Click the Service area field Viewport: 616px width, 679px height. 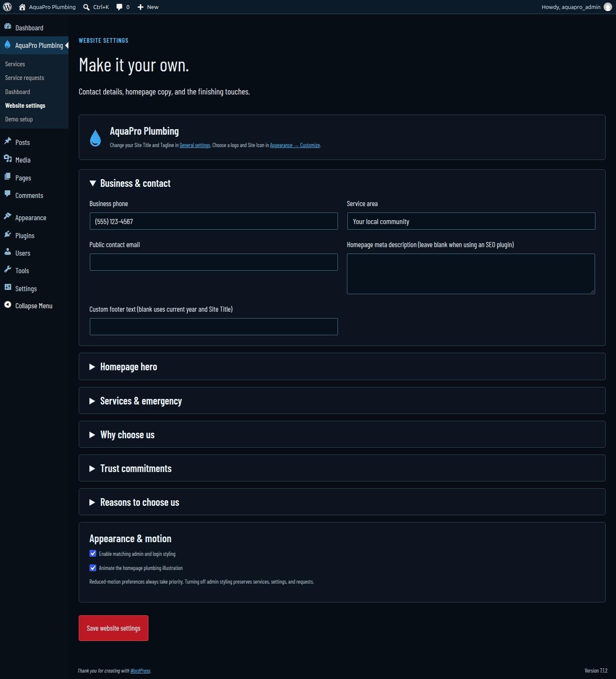pyautogui.click(x=471, y=221)
